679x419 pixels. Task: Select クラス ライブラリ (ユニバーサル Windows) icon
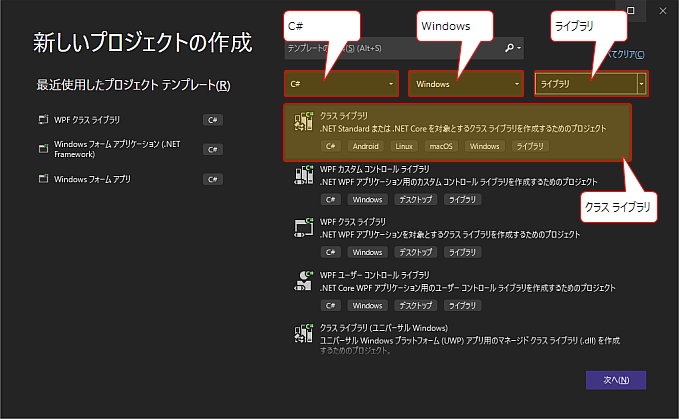304,334
